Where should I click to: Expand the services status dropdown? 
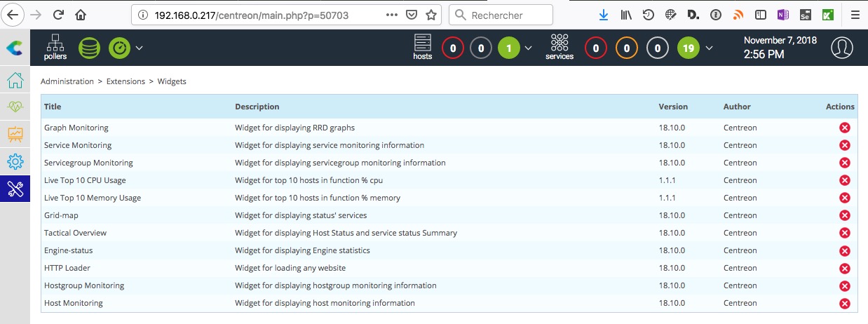(x=710, y=48)
